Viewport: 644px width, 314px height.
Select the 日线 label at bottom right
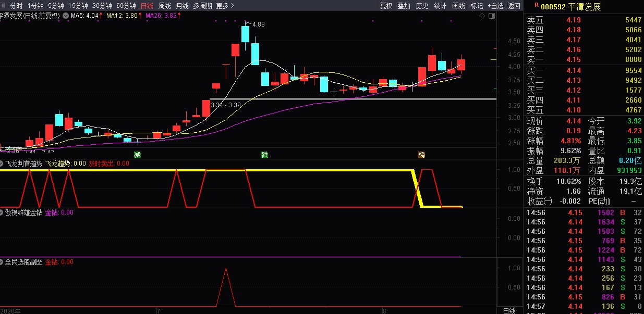509,311
